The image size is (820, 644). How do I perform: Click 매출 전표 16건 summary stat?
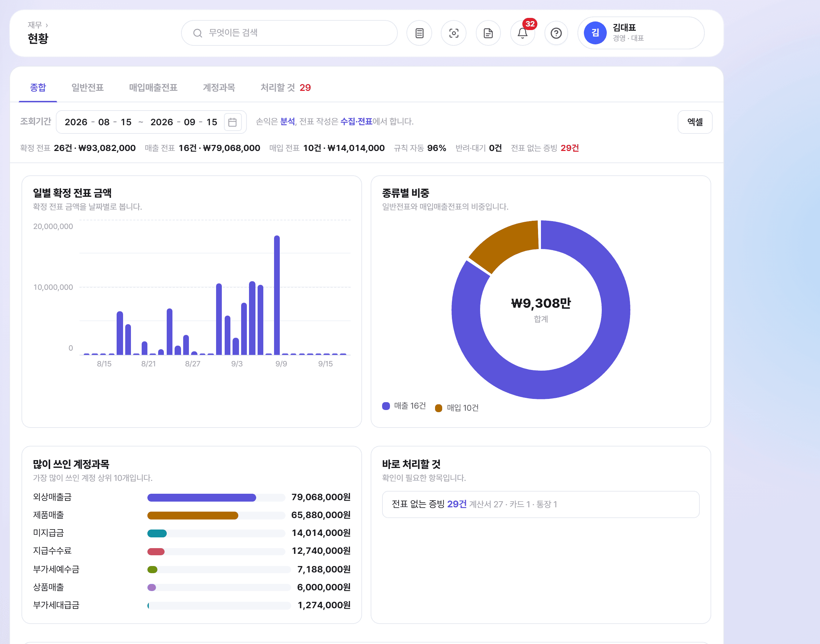[x=202, y=148]
